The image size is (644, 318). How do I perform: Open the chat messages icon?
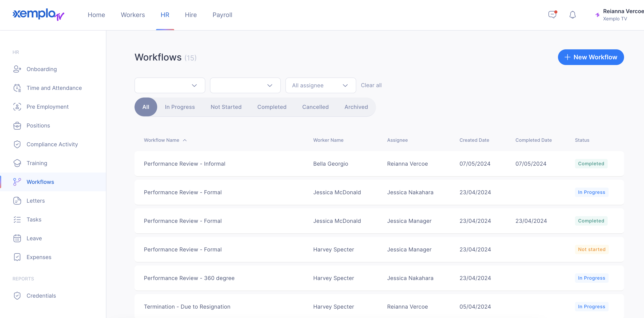tap(552, 14)
